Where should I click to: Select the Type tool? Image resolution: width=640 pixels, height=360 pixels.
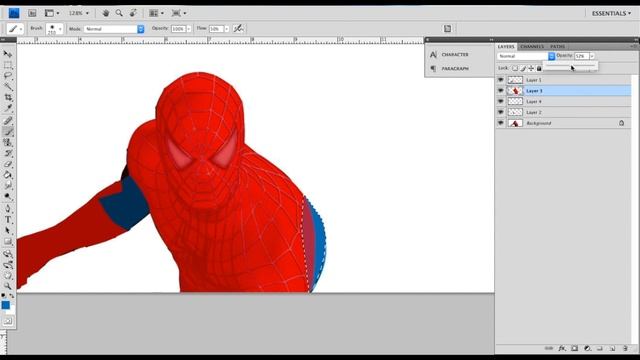click(8, 220)
